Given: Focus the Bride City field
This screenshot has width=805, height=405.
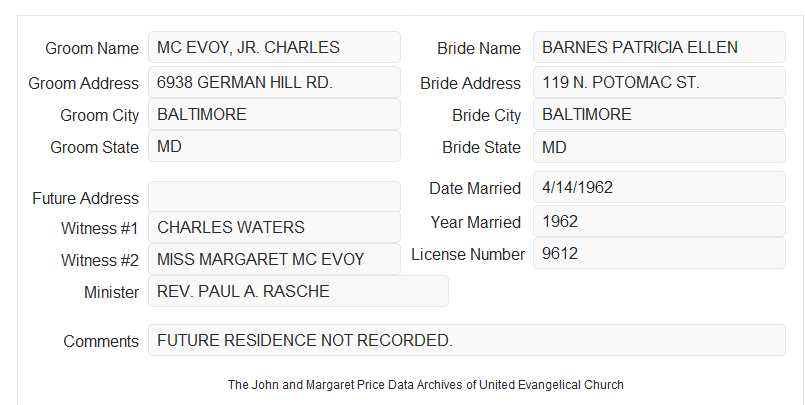Looking at the screenshot, I should 659,114.
